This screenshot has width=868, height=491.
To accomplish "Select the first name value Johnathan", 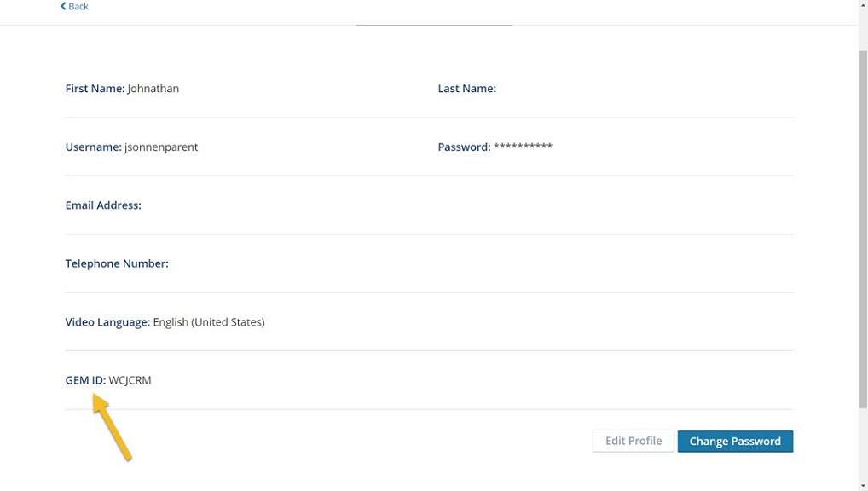I will (153, 89).
